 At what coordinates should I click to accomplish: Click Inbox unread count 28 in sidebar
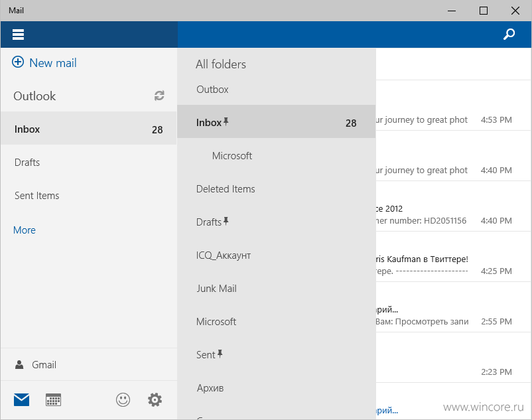click(x=157, y=129)
